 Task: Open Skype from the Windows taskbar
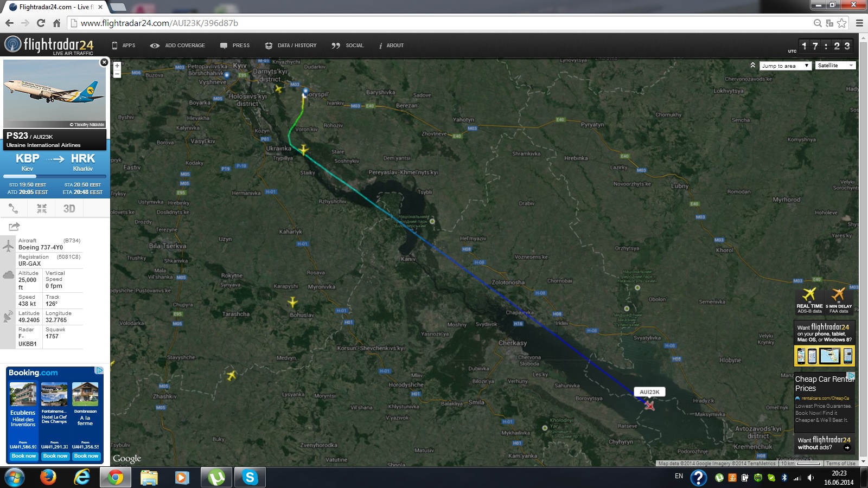(250, 477)
